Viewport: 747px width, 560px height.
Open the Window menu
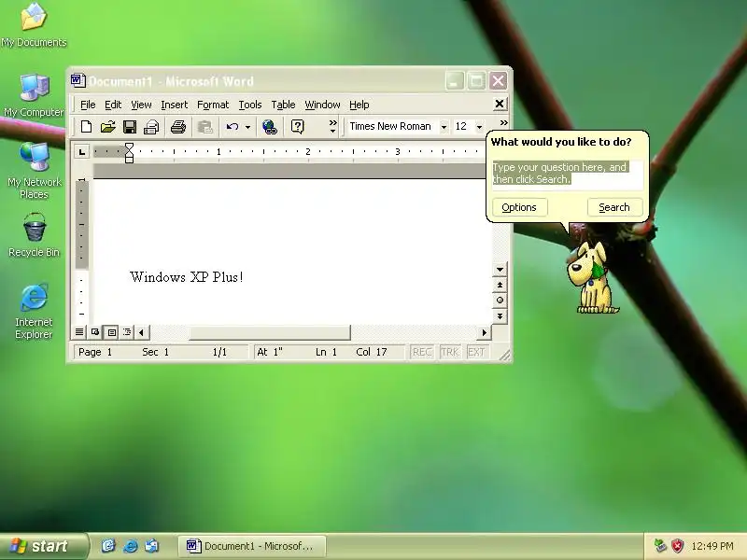322,105
